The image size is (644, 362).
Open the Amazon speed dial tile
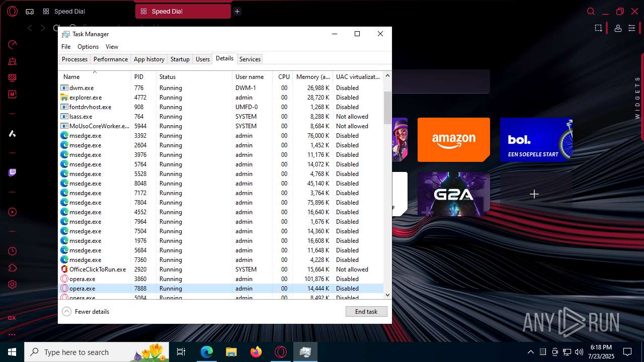click(454, 140)
